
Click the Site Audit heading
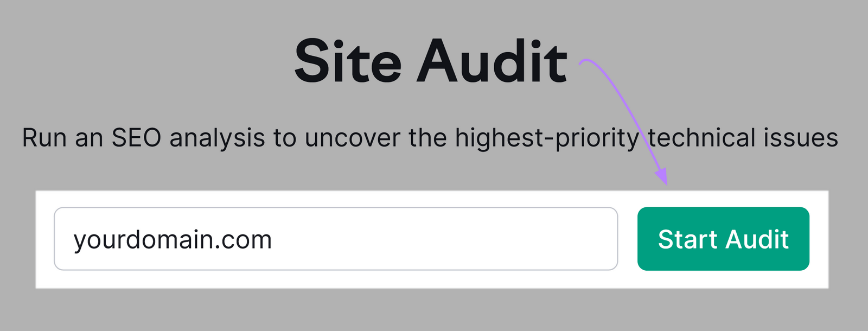click(x=431, y=62)
